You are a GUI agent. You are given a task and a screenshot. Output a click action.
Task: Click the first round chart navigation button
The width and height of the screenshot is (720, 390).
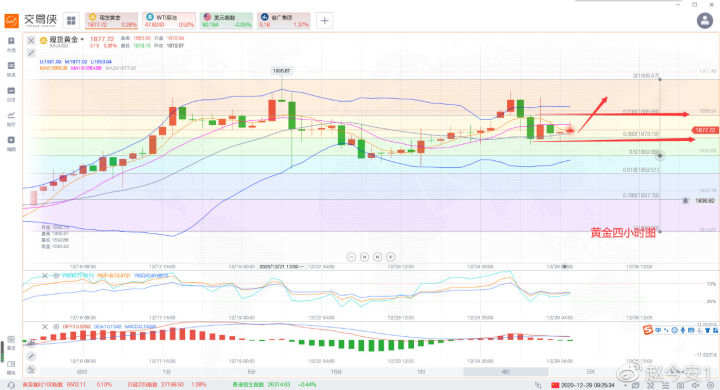[351, 257]
